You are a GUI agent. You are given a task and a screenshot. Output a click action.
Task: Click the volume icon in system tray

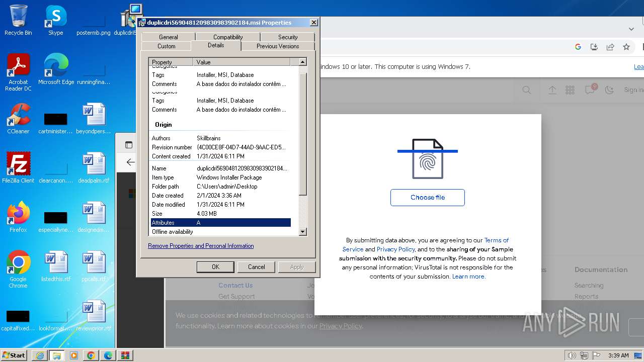(x=572, y=355)
